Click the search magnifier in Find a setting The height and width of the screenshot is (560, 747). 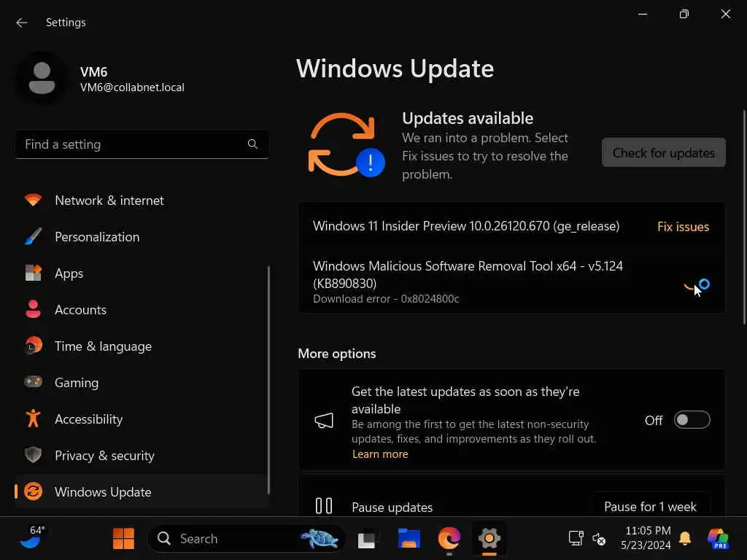pos(252,144)
